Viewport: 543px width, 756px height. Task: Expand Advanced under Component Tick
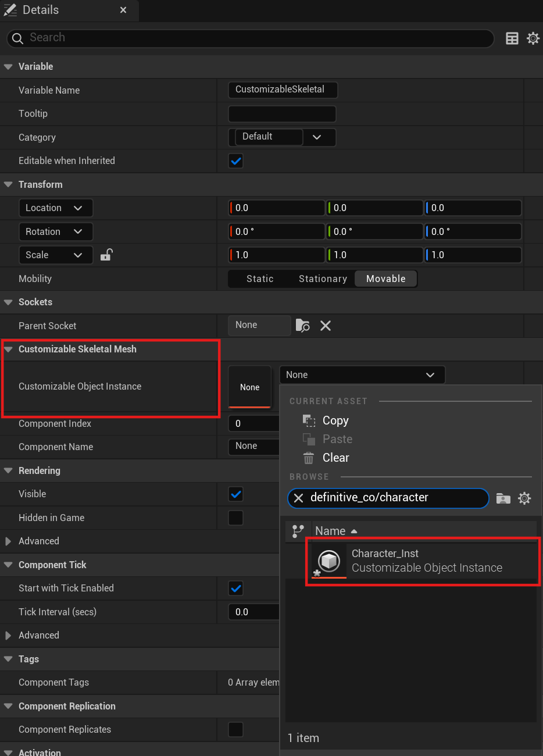8,636
